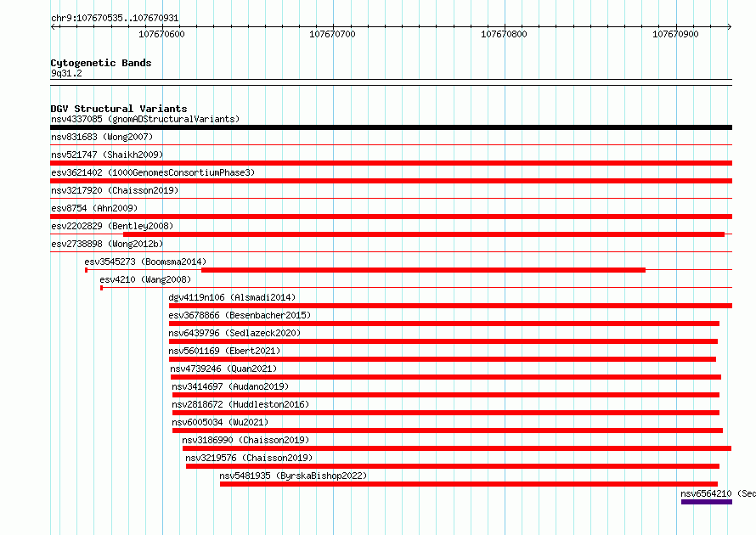
Task: Click the 107670800 ruler tick label
Action: click(504, 34)
